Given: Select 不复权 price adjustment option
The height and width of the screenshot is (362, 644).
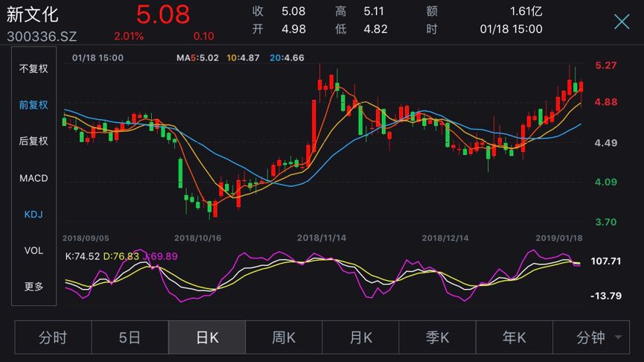Looking at the screenshot, I should 34,69.
